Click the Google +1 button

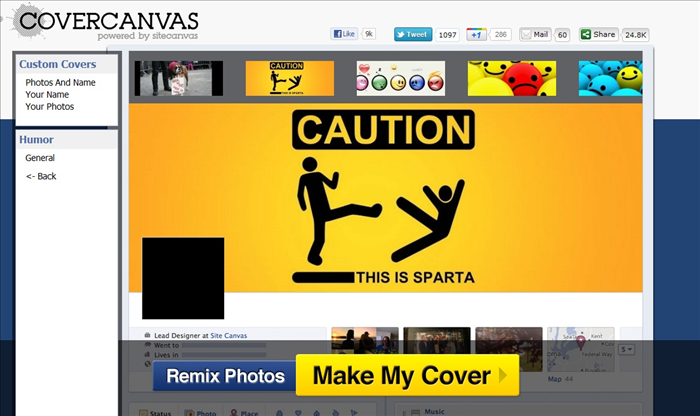(476, 34)
